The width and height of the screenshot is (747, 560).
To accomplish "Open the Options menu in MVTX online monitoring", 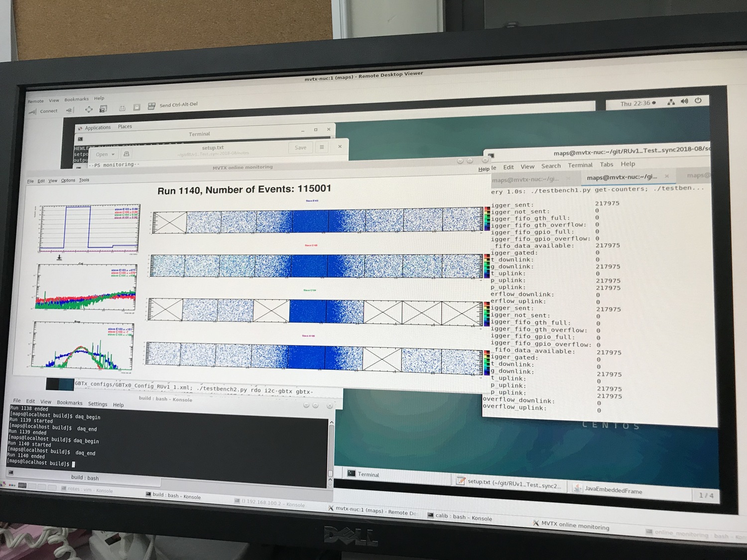I will point(68,180).
